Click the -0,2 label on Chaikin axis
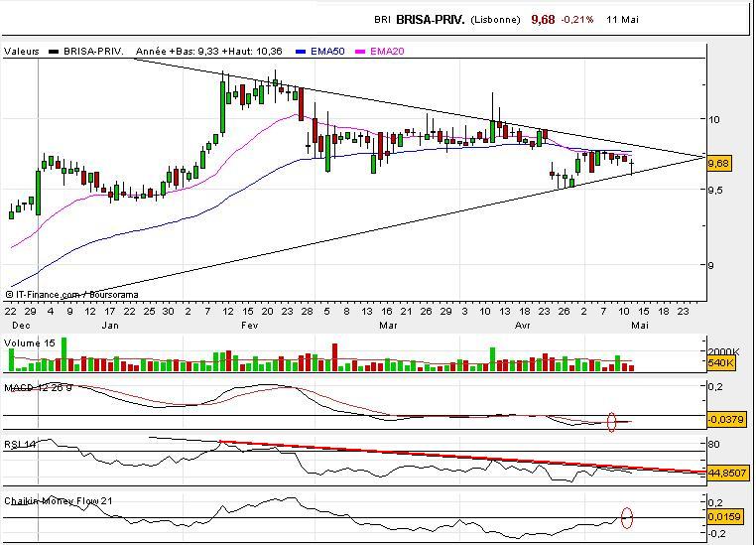756x545 pixels. [715, 533]
